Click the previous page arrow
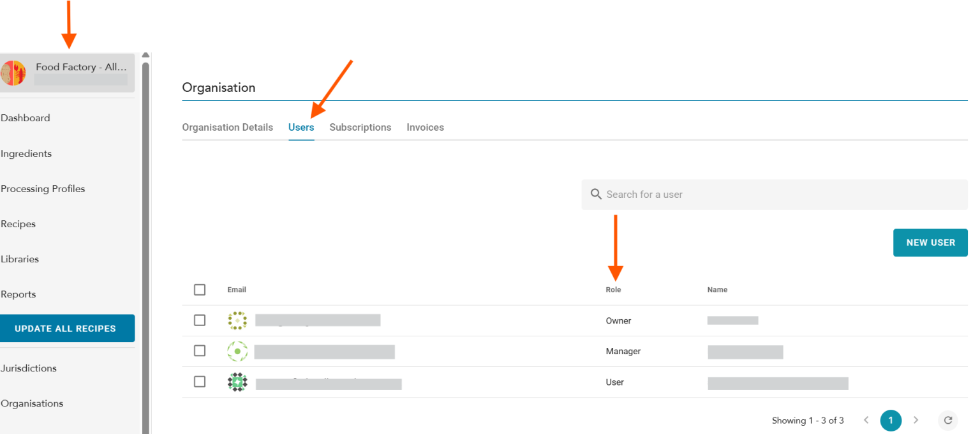980x434 pixels. point(866,420)
